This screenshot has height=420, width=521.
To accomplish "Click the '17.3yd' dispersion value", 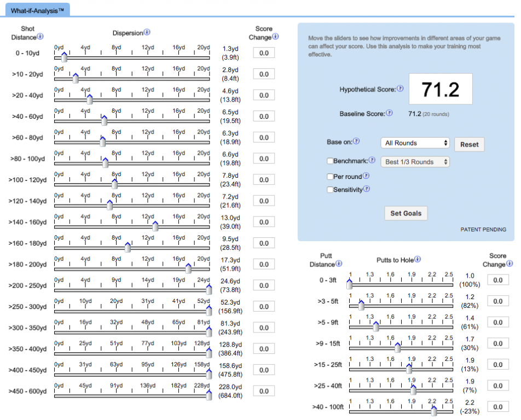I will pyautogui.click(x=230, y=260).
